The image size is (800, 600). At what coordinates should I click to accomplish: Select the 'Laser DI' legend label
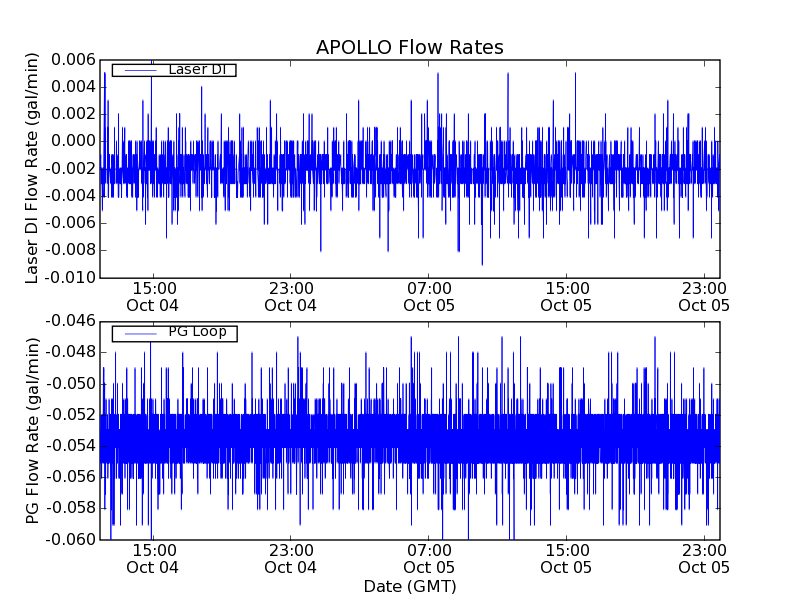pos(197,69)
